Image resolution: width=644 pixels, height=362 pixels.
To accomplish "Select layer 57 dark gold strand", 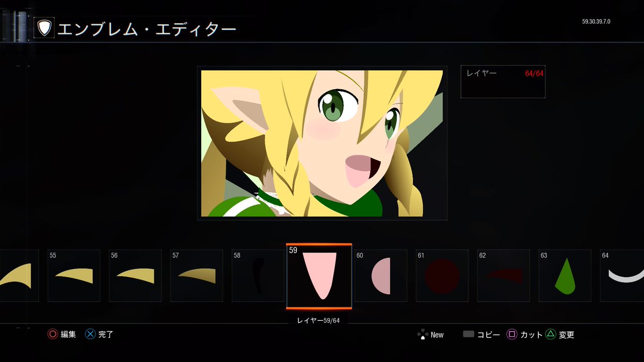I will point(196,275).
